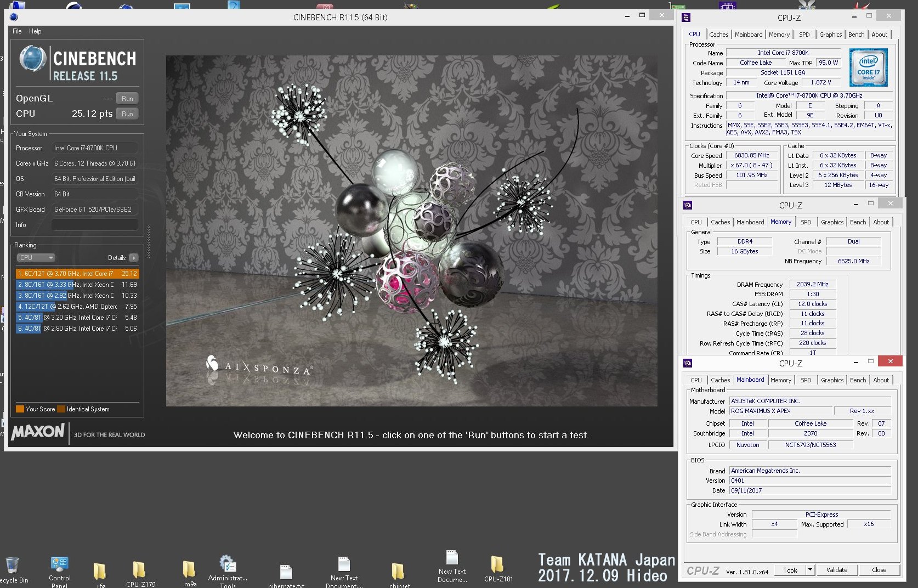Minimize the bottom CPU-Z window
Image resolution: width=918 pixels, height=588 pixels.
[855, 361]
